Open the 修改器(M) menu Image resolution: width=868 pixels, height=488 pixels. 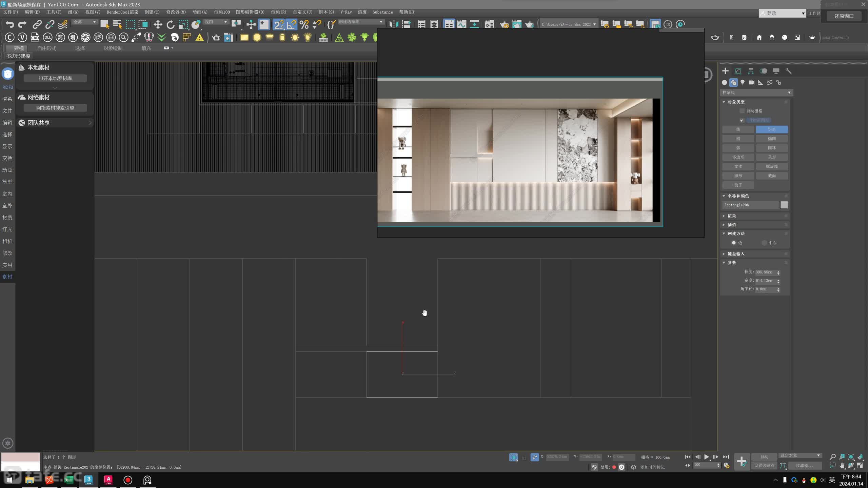tap(176, 12)
